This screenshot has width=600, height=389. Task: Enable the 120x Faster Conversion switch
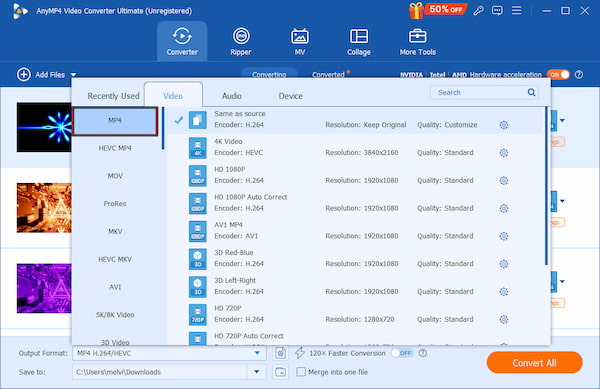pyautogui.click(x=403, y=353)
